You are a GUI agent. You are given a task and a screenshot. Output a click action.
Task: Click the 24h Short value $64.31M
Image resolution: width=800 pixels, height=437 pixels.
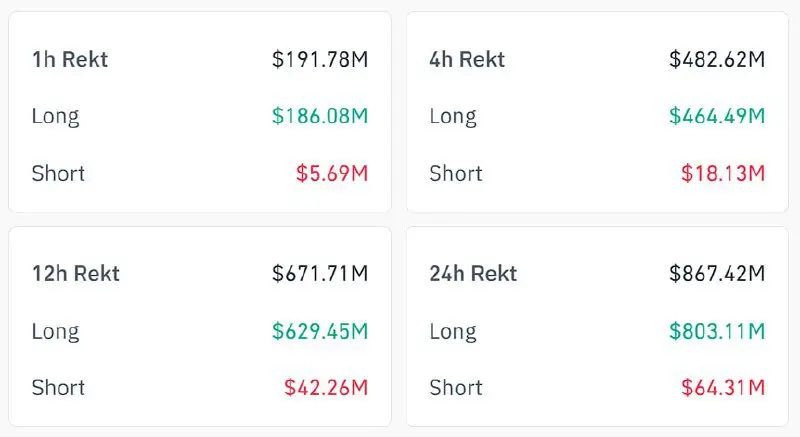coord(723,388)
